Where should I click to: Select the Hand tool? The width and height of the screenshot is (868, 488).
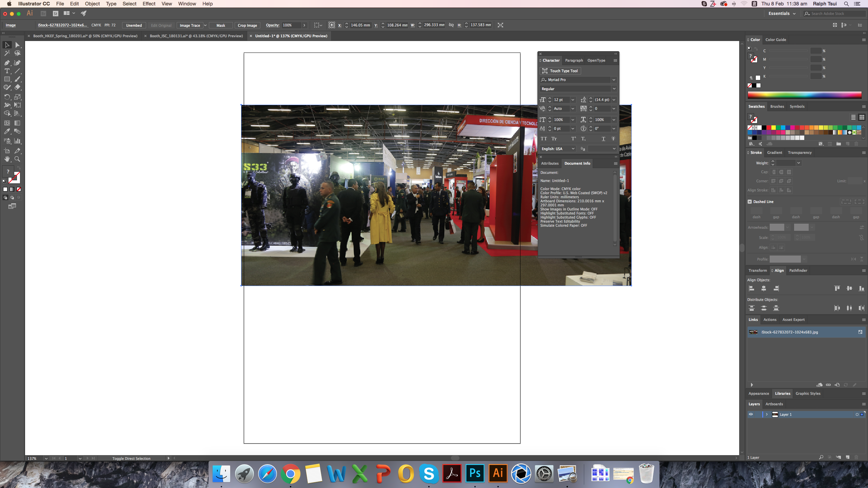[7, 159]
